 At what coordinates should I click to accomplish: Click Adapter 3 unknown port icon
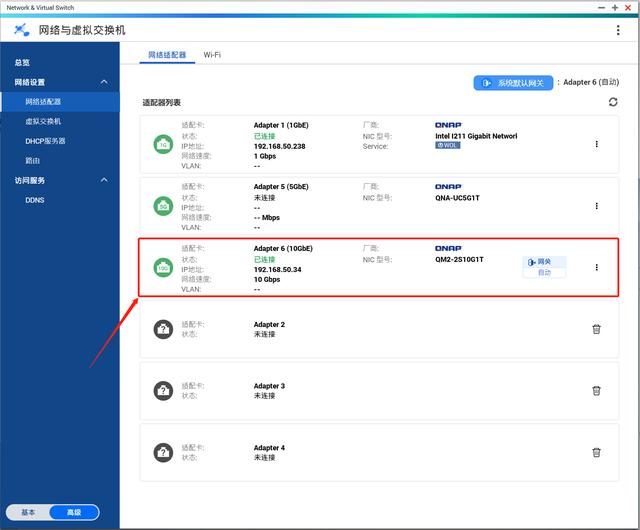tap(163, 391)
